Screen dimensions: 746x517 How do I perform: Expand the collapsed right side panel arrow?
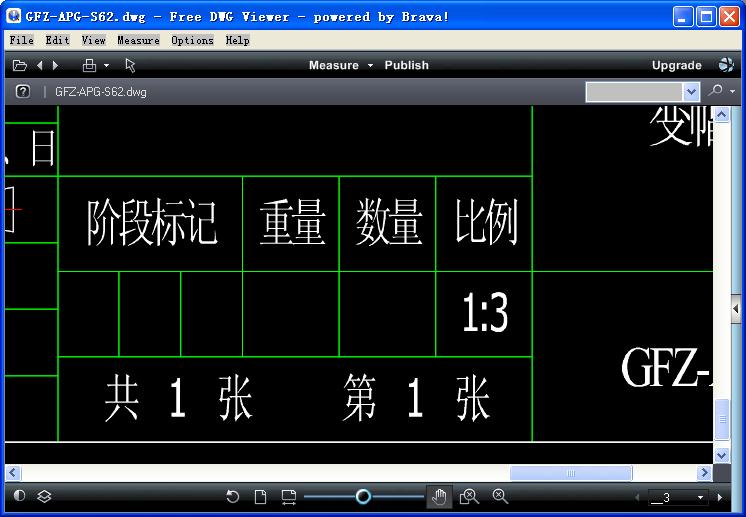tap(736, 309)
